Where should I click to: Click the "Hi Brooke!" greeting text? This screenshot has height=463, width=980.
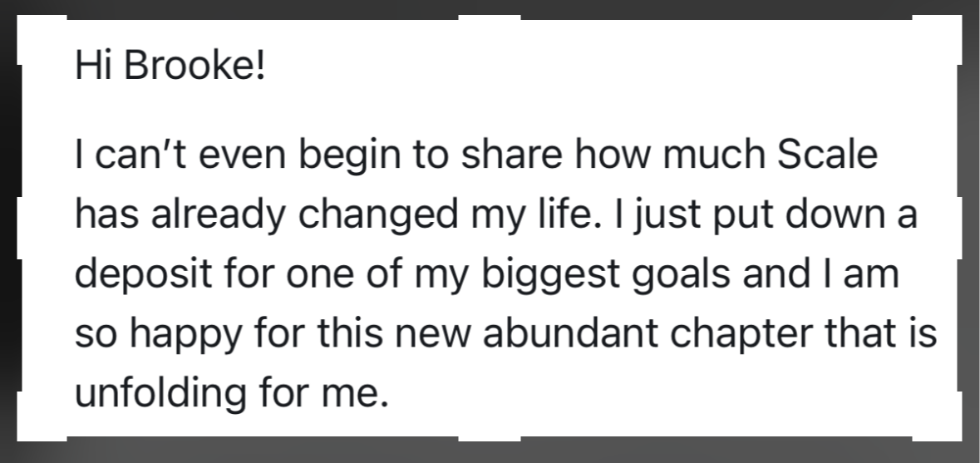(x=170, y=66)
